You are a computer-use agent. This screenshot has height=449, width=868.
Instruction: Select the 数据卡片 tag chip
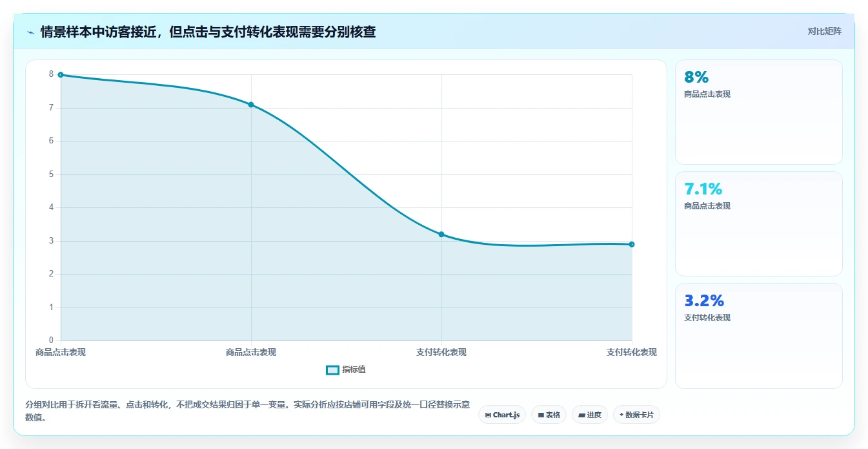tap(636, 415)
